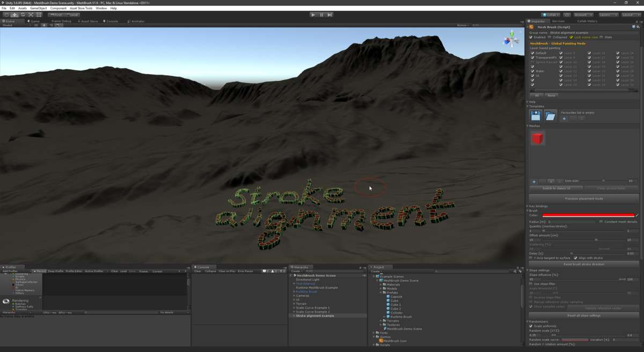The width and height of the screenshot is (644, 352).
Task: Select the Scale tool in toolbar
Action: click(31, 14)
